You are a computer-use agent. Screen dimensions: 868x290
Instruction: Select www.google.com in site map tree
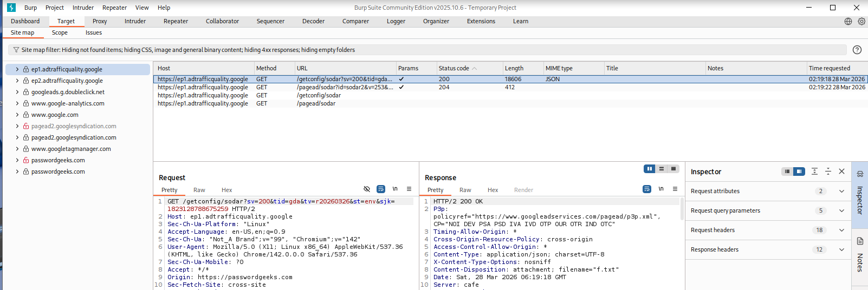[55, 115]
